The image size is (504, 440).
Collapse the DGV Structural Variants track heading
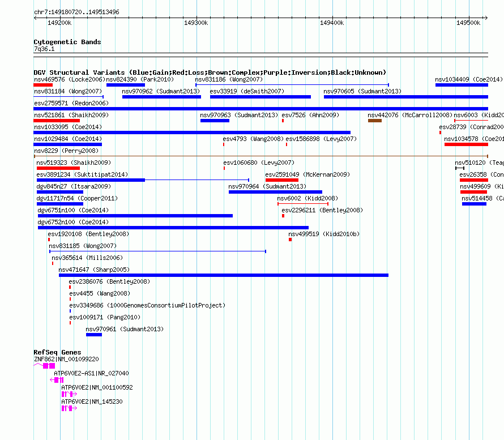click(x=210, y=72)
